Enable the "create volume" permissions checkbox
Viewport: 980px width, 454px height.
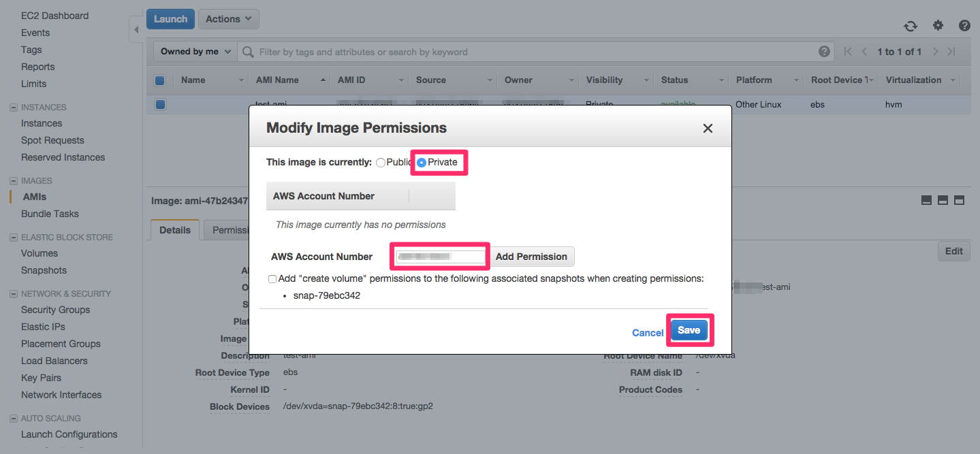tap(272, 278)
